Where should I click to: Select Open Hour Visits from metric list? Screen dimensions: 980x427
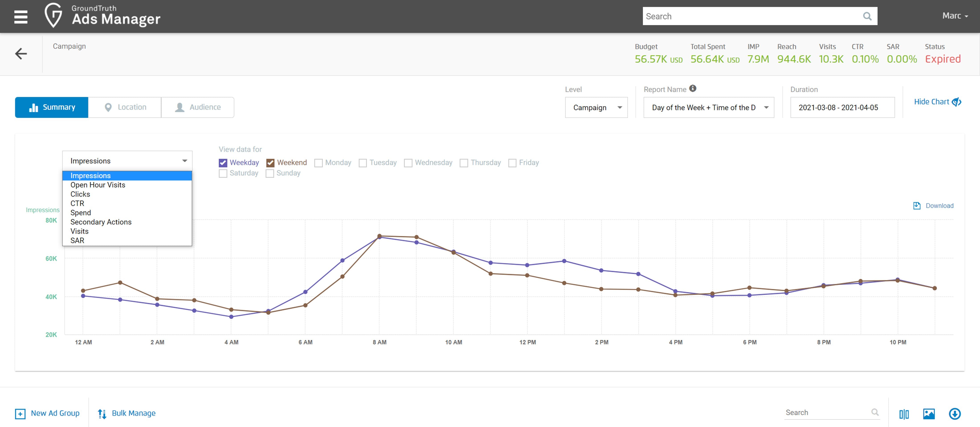coord(98,185)
